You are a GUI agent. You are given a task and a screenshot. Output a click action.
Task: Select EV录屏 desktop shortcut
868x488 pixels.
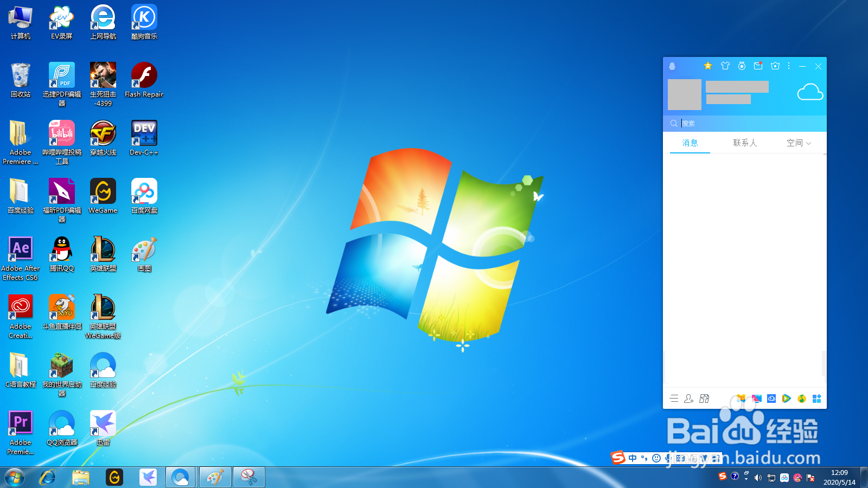coord(62,23)
